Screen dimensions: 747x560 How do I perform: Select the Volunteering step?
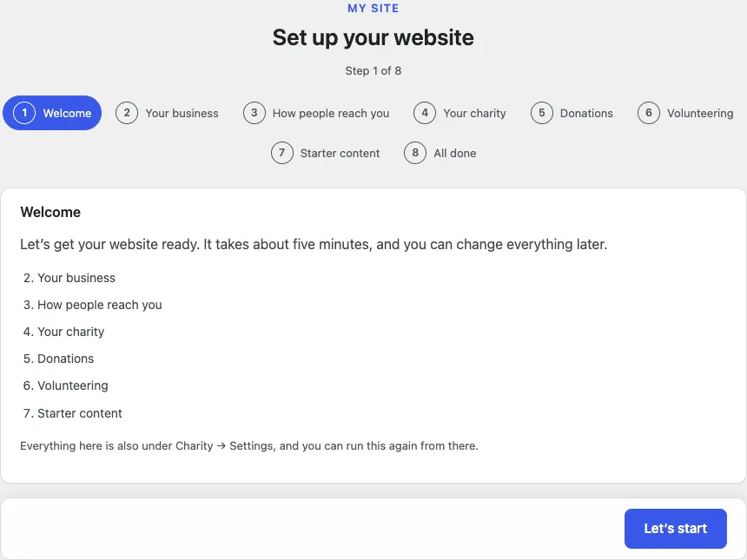pyautogui.click(x=685, y=113)
